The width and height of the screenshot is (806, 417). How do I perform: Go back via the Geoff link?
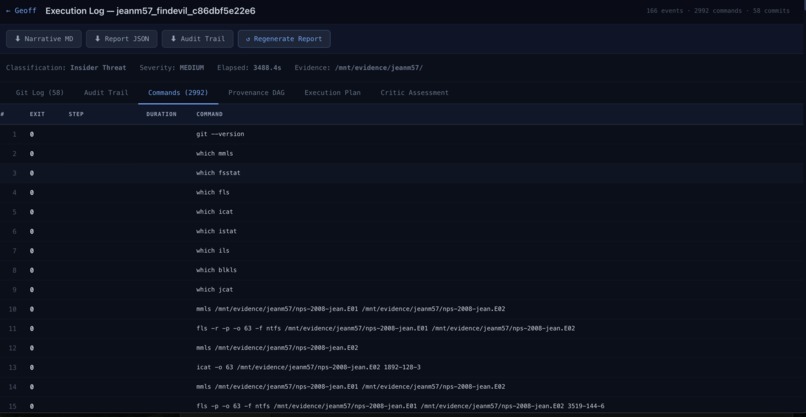tap(21, 11)
